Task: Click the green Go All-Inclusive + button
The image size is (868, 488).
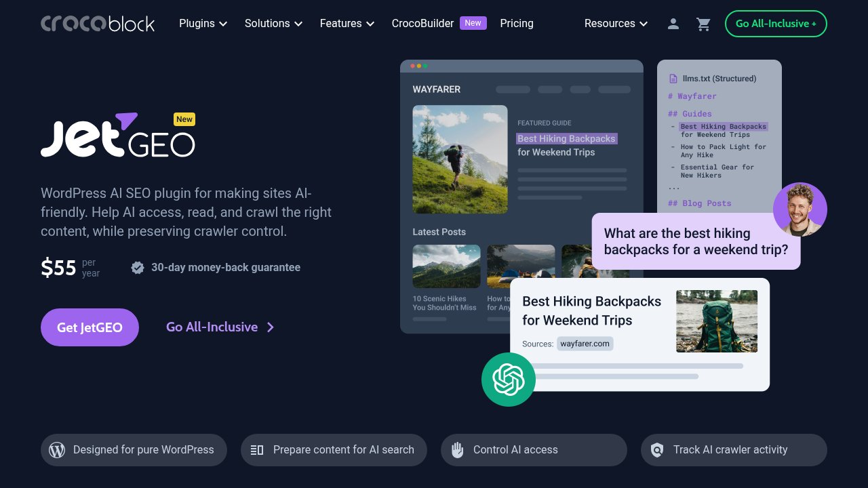Action: [776, 24]
